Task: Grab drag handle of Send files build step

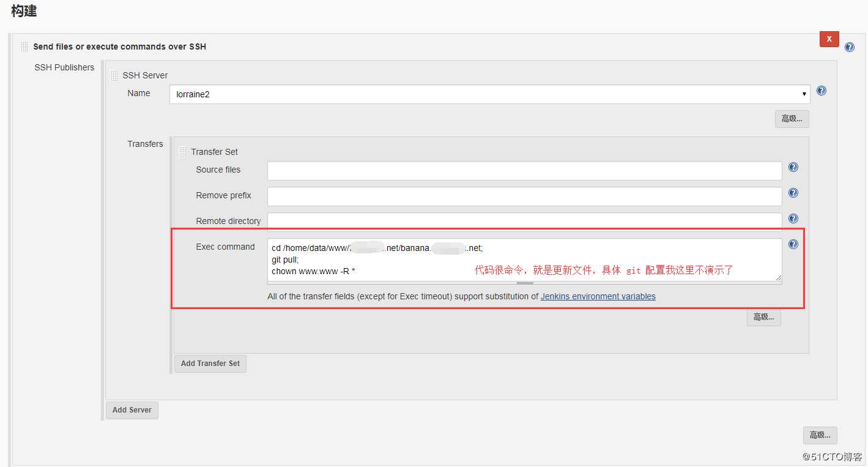Action: [x=24, y=47]
